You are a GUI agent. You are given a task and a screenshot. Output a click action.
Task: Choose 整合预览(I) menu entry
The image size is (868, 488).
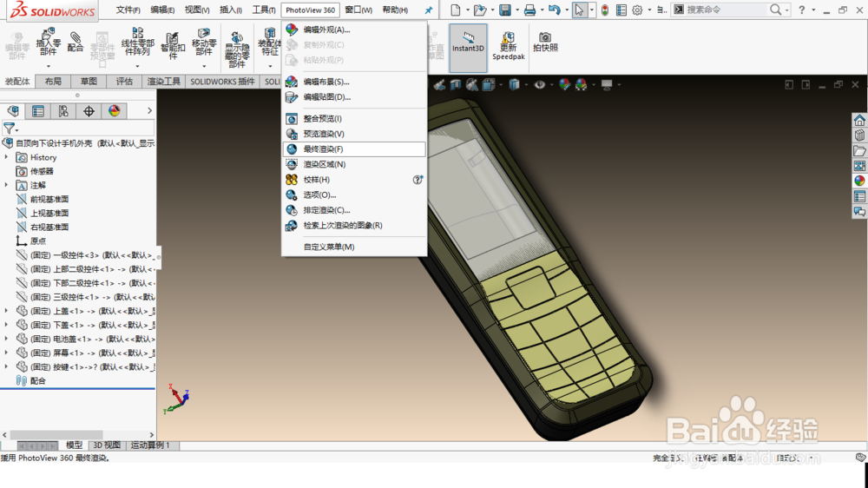(354, 119)
